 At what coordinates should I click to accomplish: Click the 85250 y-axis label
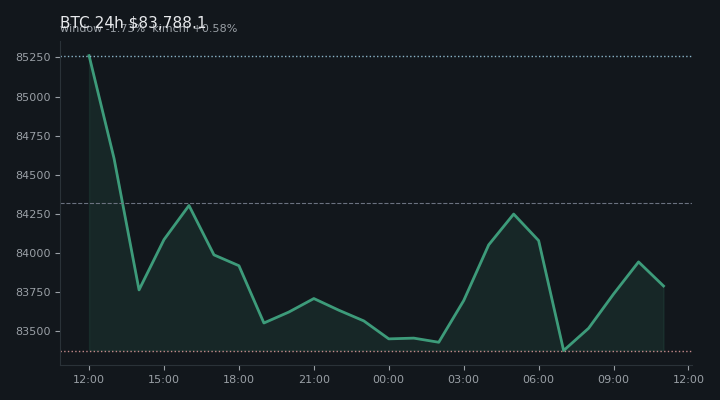pyautogui.click(x=33, y=57)
